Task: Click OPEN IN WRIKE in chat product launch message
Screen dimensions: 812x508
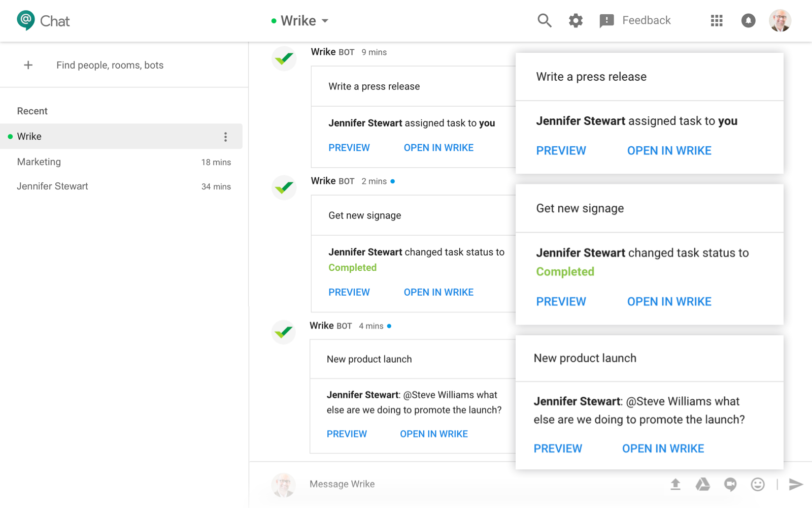Action: (434, 434)
